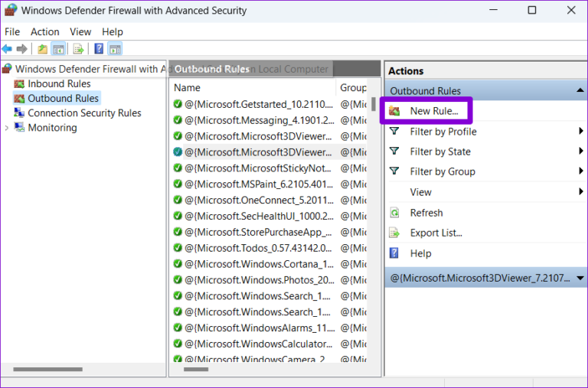
Task: Click the New Rule brick icon
Action: (x=394, y=111)
